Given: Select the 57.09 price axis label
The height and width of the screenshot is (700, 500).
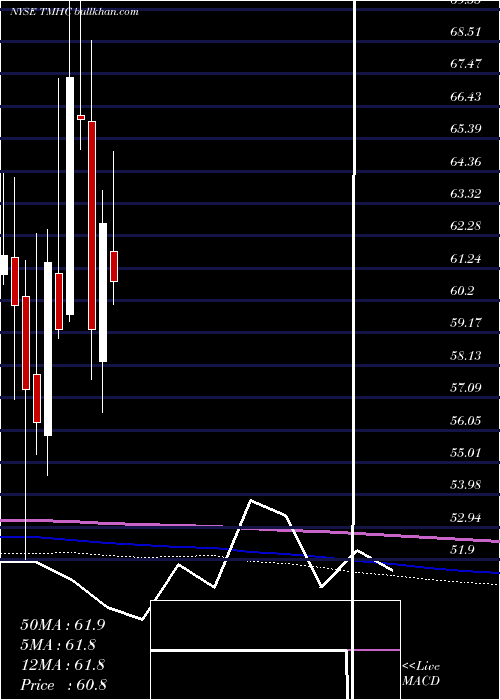Looking at the screenshot, I should pyautogui.click(x=466, y=388).
